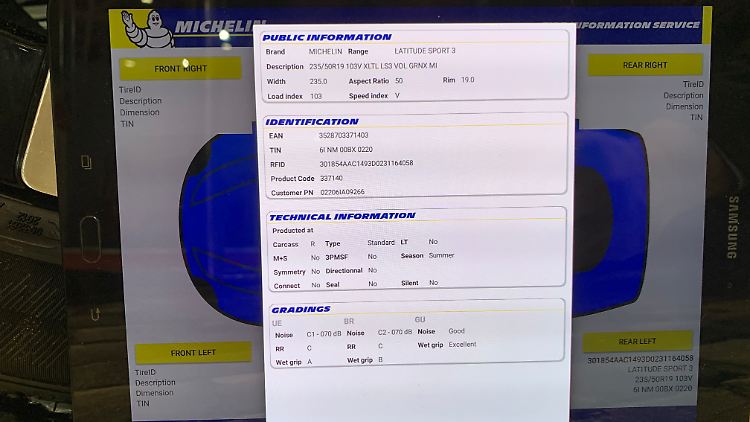Viewport: 750px width, 422px height.
Task: Click RFID value 301854AAC1493D0231164058 in Identification
Action: [x=366, y=164]
